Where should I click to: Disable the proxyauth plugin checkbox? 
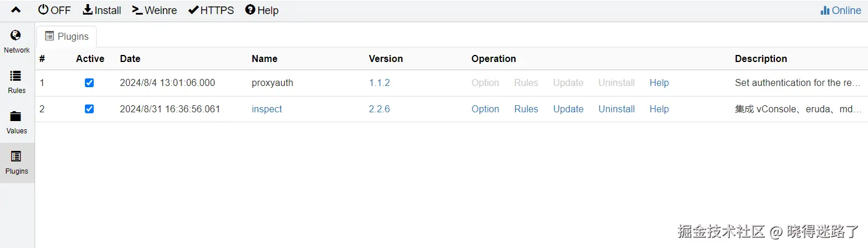89,83
